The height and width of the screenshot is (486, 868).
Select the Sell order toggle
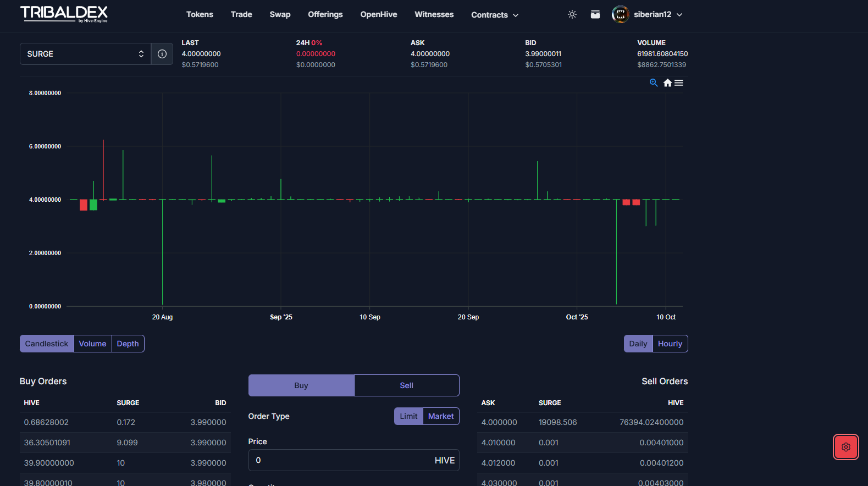coord(406,385)
